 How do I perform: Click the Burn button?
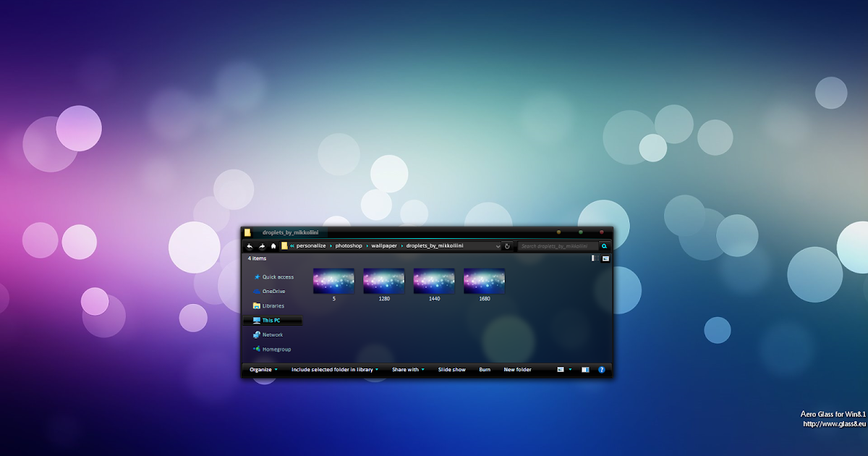485,369
